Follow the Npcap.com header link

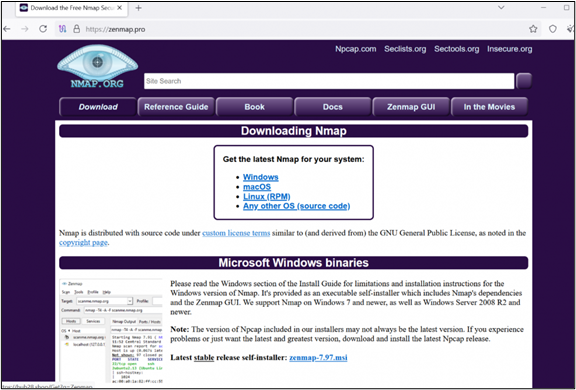(x=355, y=49)
